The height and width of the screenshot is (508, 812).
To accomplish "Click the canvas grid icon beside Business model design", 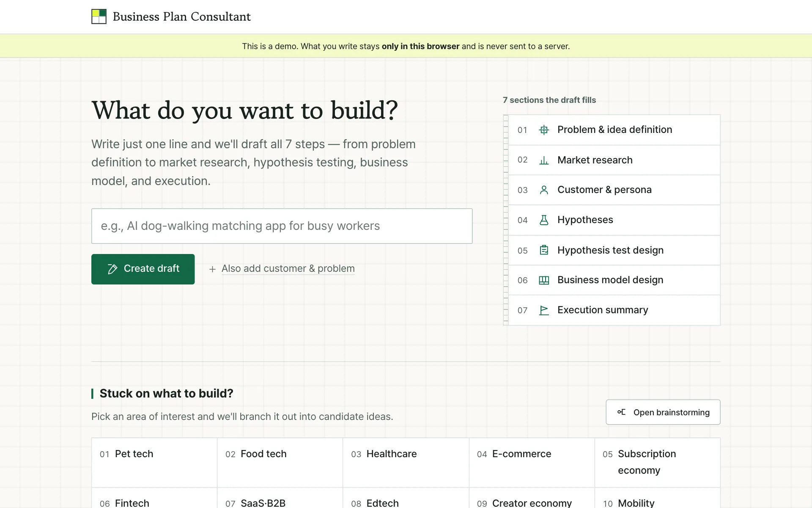I will 544,280.
